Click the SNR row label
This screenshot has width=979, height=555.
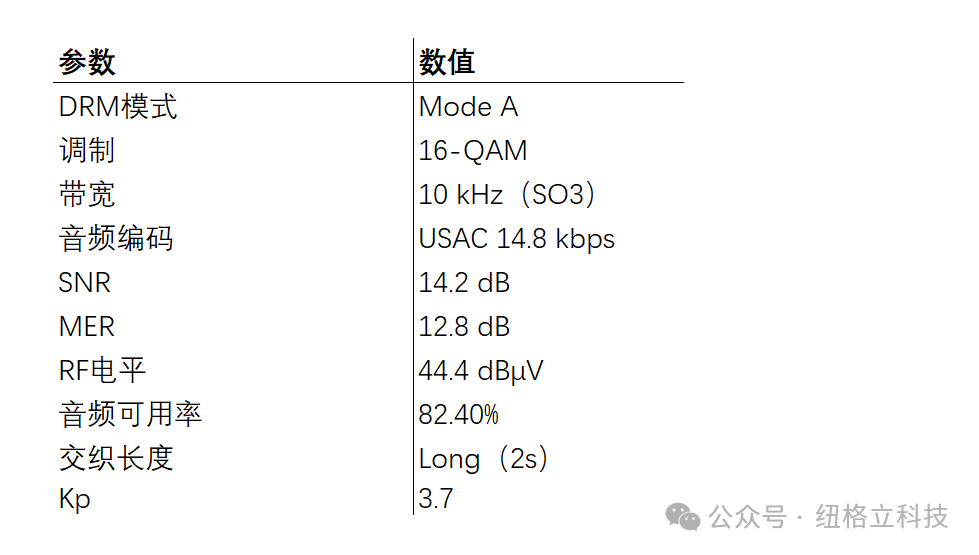pyautogui.click(x=85, y=282)
